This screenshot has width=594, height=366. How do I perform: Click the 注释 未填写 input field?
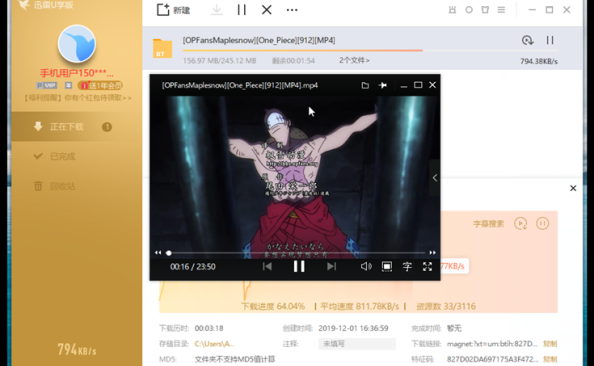pos(357,344)
